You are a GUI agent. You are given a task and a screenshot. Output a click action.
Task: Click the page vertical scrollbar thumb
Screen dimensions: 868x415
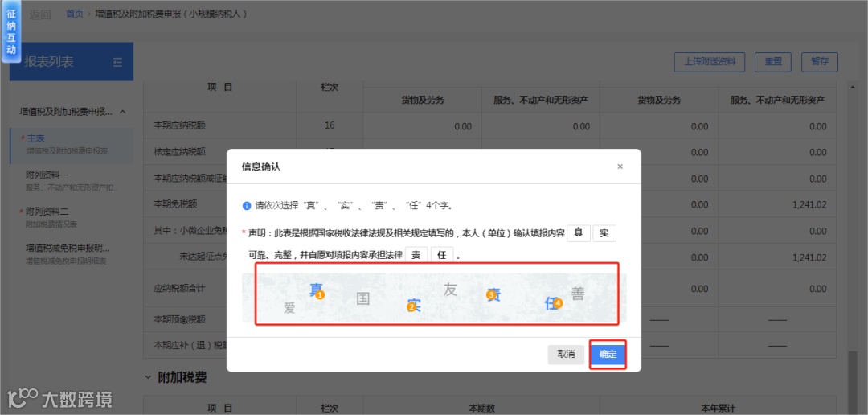click(x=853, y=381)
